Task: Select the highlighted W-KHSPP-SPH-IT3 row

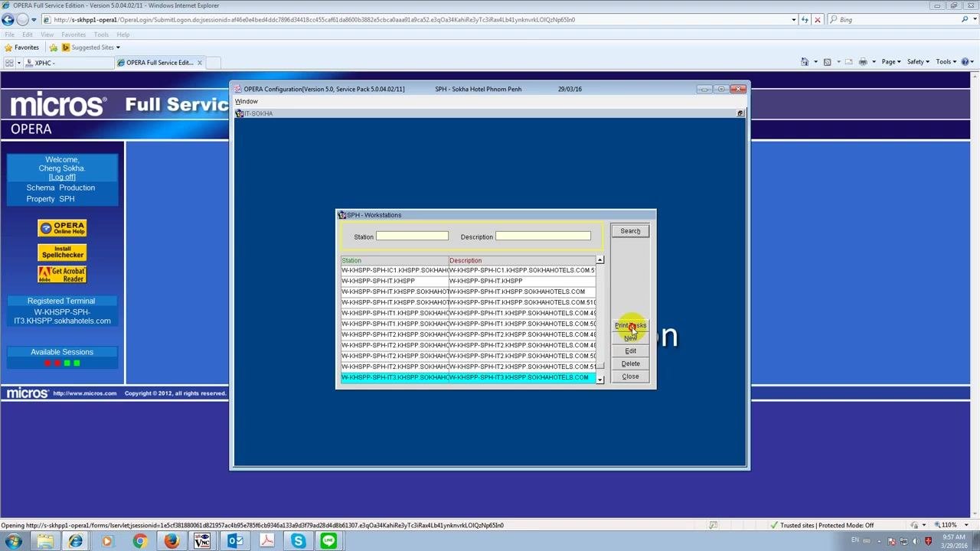Action: pos(468,377)
